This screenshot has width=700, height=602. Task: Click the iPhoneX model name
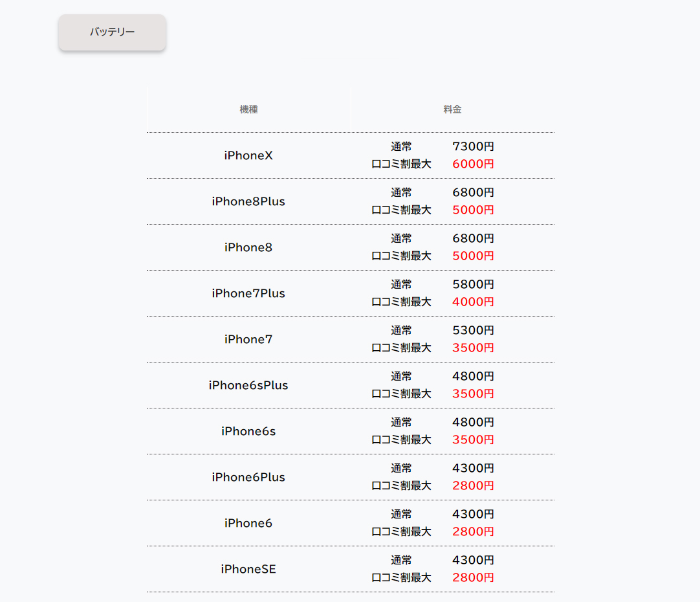(248, 155)
